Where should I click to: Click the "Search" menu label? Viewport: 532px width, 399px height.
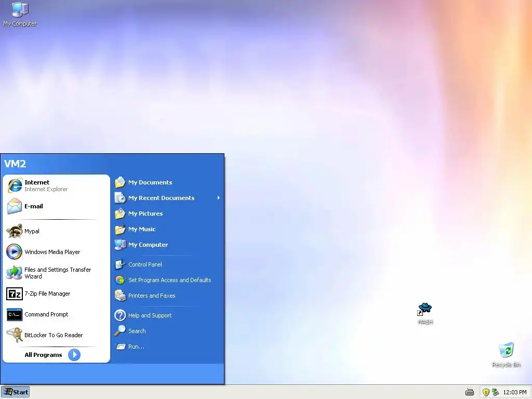[137, 331]
